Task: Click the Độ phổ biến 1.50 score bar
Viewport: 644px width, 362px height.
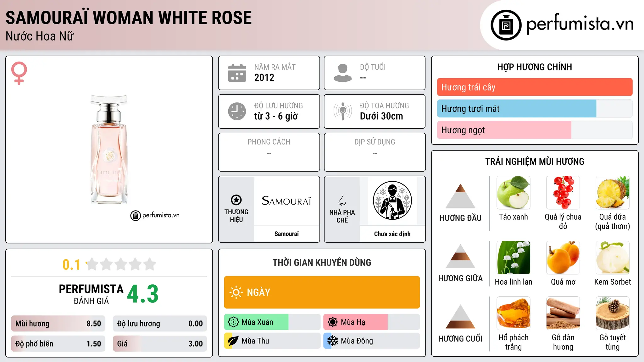Action: [x=58, y=343]
